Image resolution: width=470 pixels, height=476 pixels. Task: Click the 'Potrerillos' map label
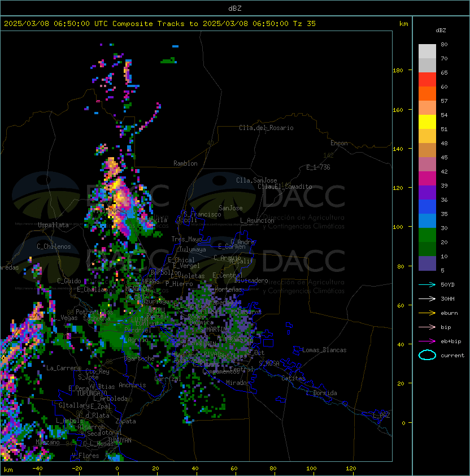click(94, 311)
